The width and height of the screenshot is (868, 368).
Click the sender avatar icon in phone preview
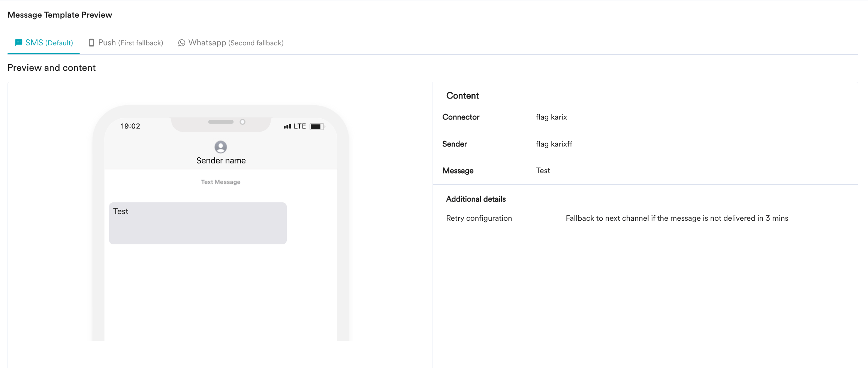[x=221, y=147]
